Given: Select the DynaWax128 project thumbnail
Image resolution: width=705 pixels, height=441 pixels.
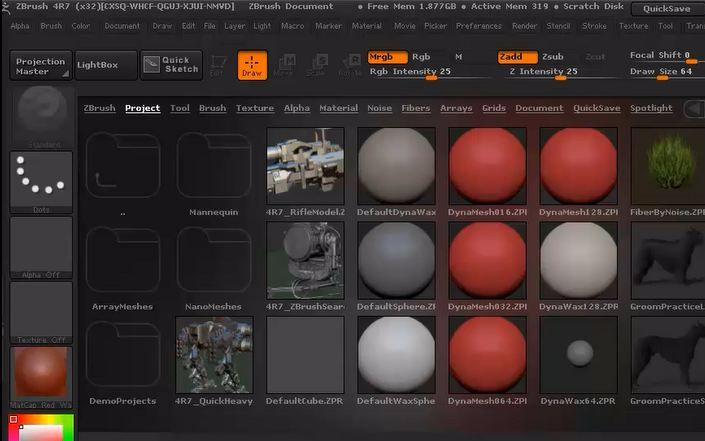Looking at the screenshot, I should click(579, 260).
